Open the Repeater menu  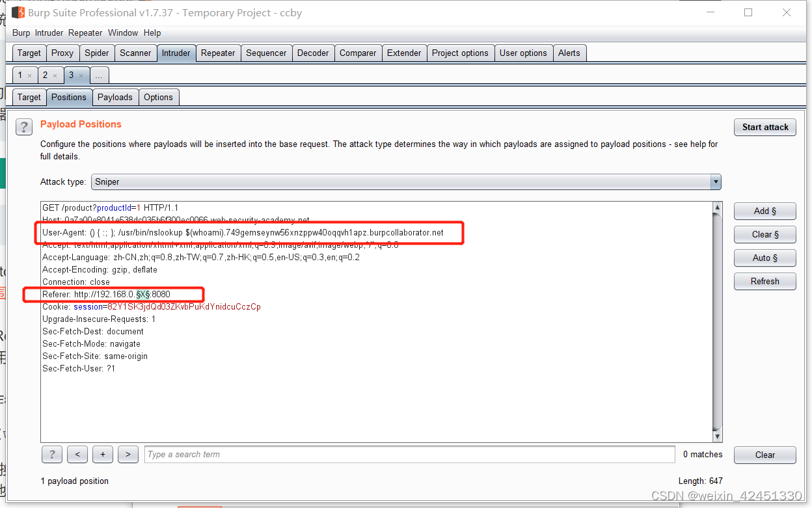85,33
